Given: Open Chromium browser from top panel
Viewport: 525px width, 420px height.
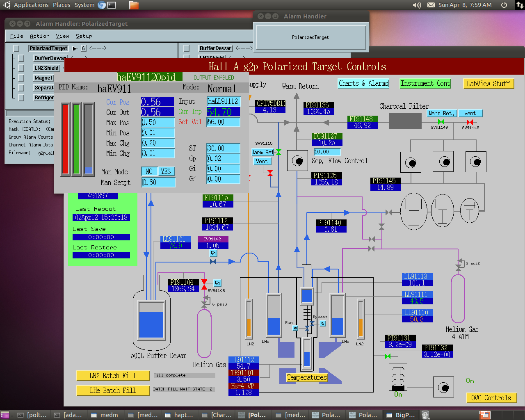Looking at the screenshot, I should click(x=102, y=5).
